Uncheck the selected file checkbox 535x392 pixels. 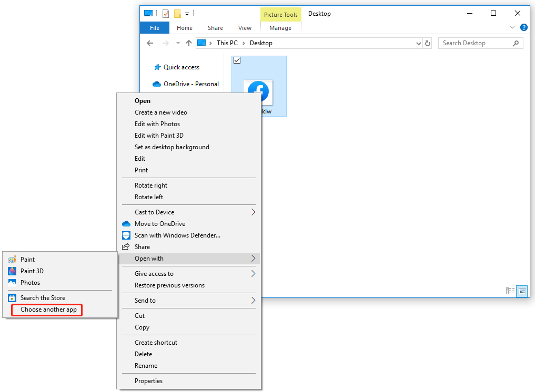pyautogui.click(x=237, y=61)
